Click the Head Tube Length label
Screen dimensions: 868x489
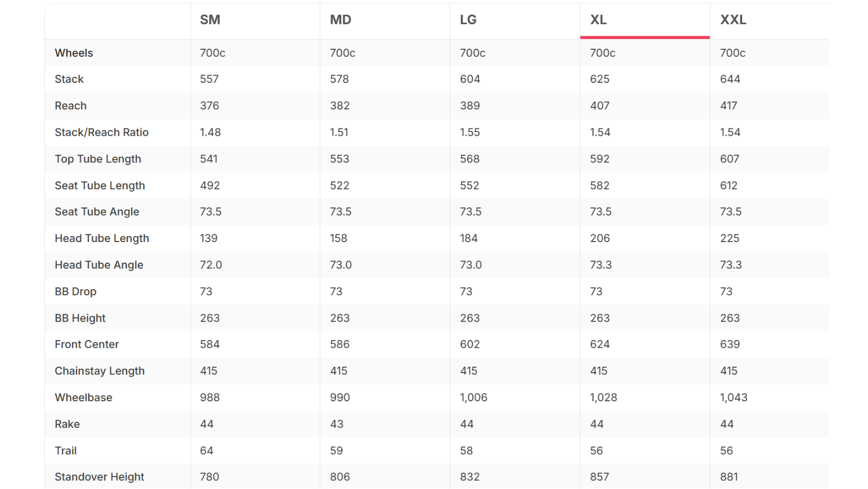(102, 238)
